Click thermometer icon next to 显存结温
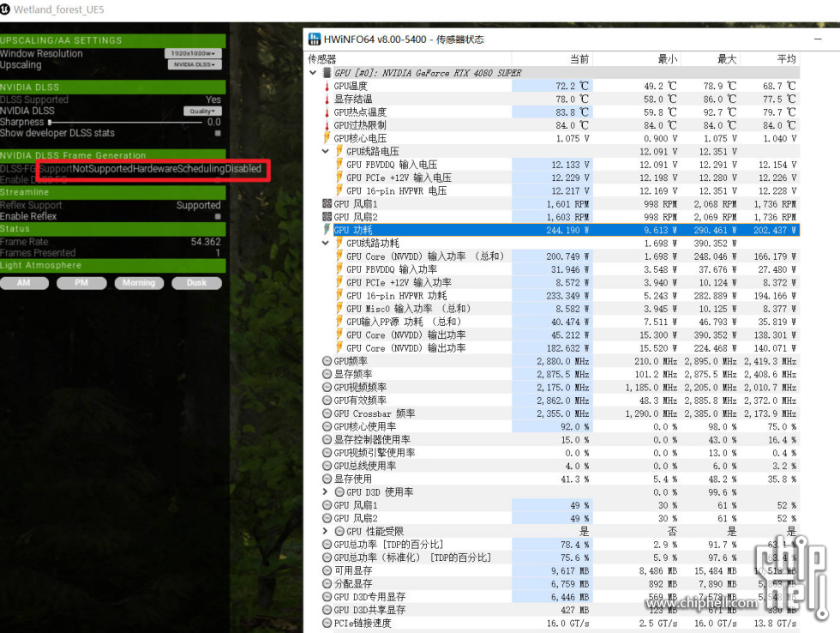840x633 pixels. pyautogui.click(x=327, y=99)
